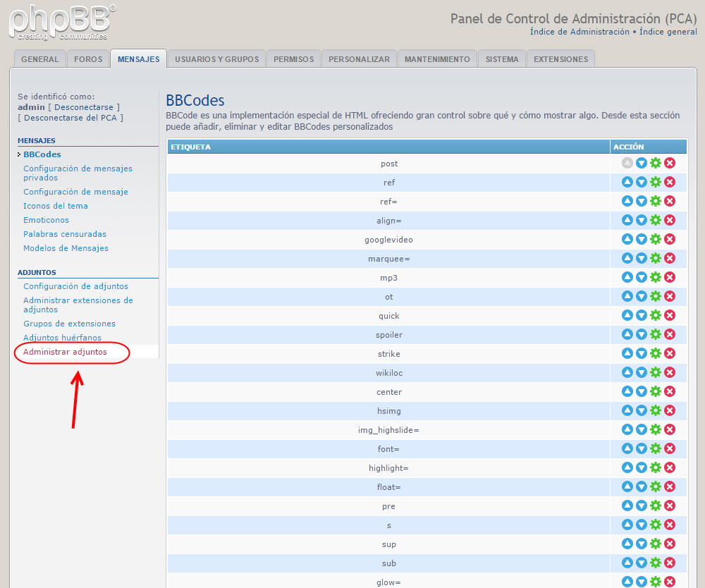Delete the marquee= BBCode

click(670, 258)
